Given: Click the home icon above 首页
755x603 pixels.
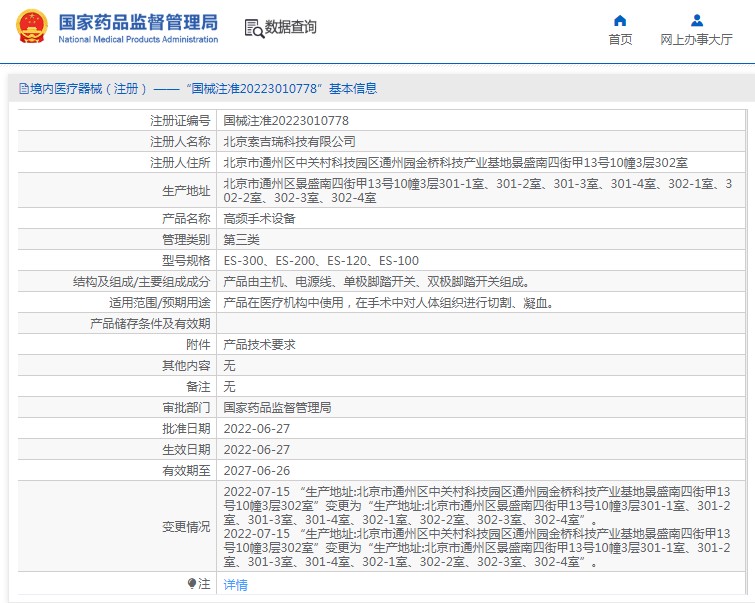Looking at the screenshot, I should coord(620,20).
